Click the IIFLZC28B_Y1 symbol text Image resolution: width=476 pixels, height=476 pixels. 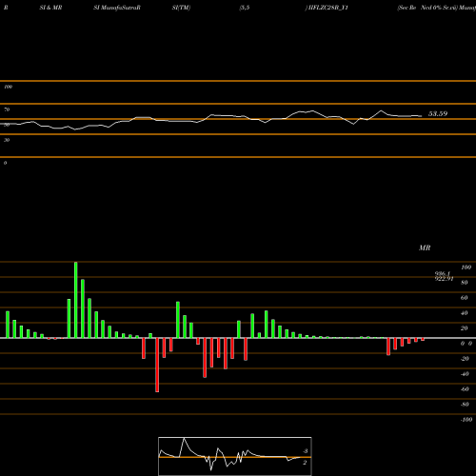point(328,8)
